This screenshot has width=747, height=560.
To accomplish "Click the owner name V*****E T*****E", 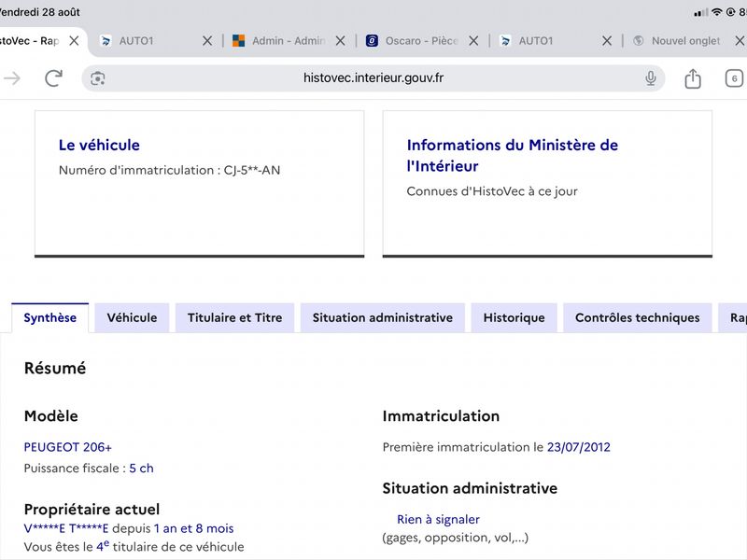I will coord(66,528).
